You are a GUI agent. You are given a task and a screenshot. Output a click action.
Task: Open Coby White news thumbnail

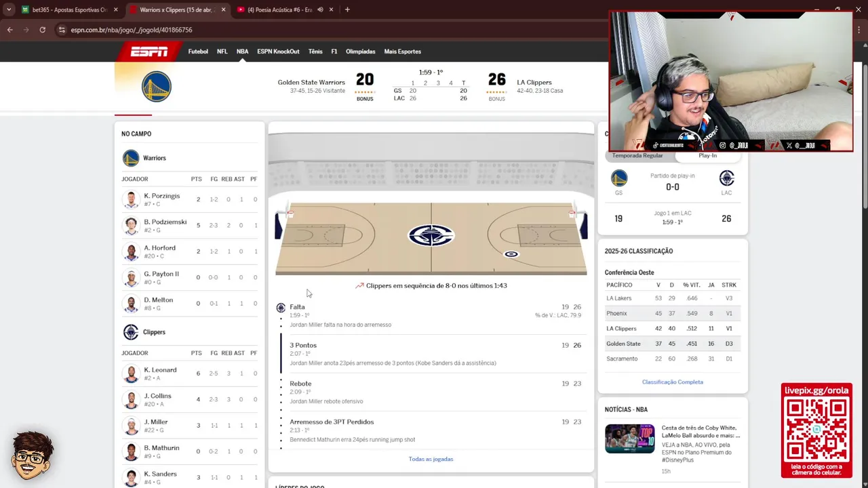point(630,439)
